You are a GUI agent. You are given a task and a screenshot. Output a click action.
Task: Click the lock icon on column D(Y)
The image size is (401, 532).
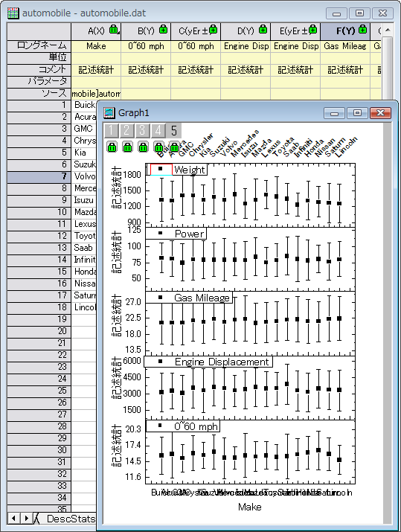pyautogui.click(x=263, y=30)
